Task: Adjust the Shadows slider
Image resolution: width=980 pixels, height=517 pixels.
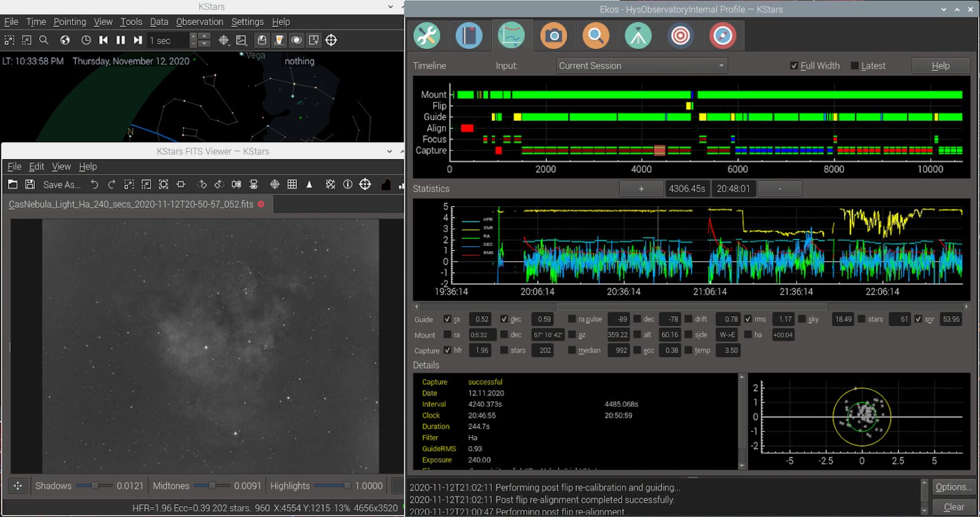Action: 94,486
